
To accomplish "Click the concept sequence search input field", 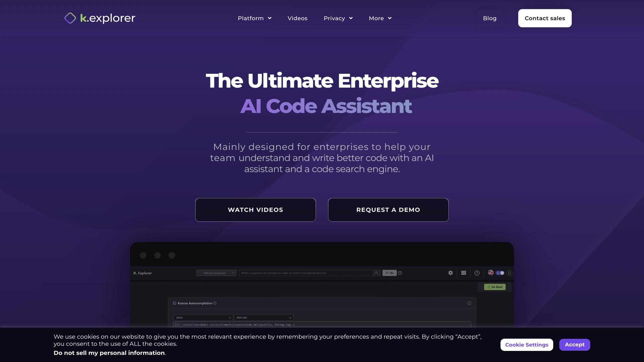I will point(305,273).
